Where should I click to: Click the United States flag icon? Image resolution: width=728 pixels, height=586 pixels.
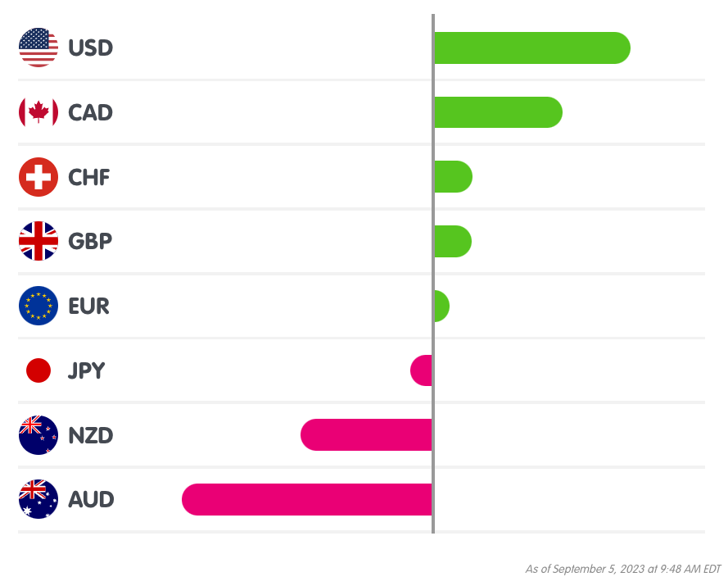38,48
